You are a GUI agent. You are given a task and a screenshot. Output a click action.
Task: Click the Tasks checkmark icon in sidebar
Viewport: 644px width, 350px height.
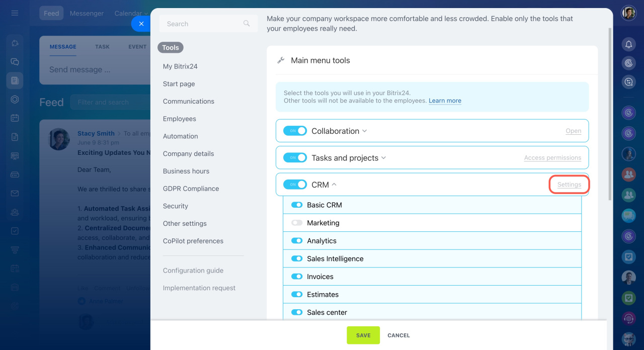[15, 231]
